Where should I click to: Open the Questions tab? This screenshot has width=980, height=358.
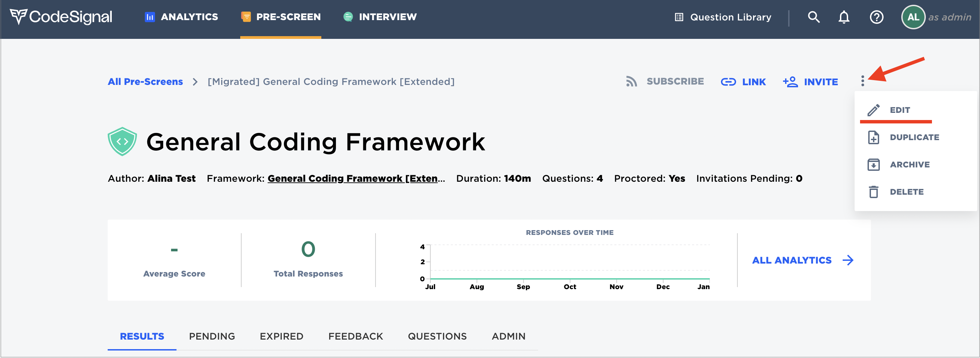point(437,336)
